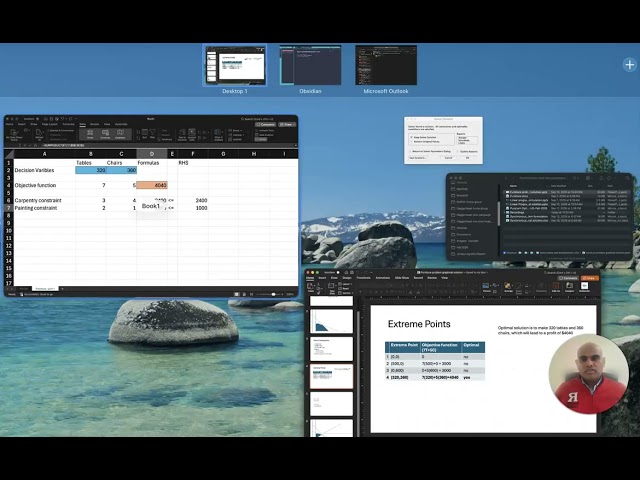Click Text to Columns icon in Excel

pos(182,134)
